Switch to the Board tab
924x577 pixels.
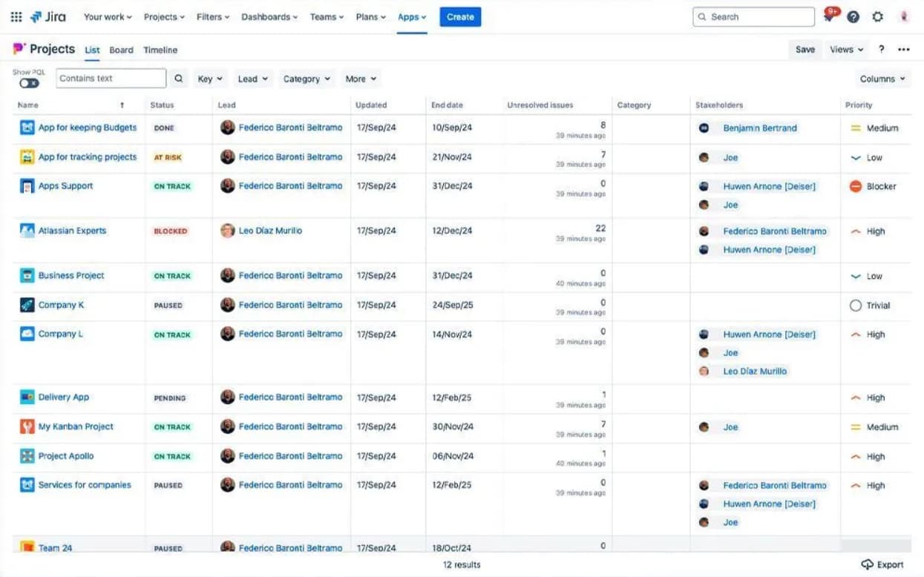pyautogui.click(x=121, y=50)
